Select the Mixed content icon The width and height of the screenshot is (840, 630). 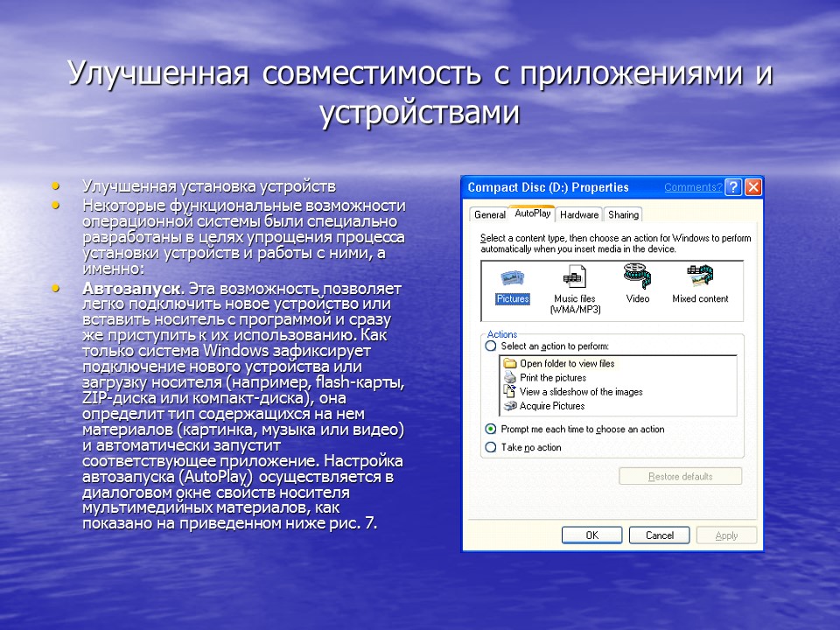(700, 280)
